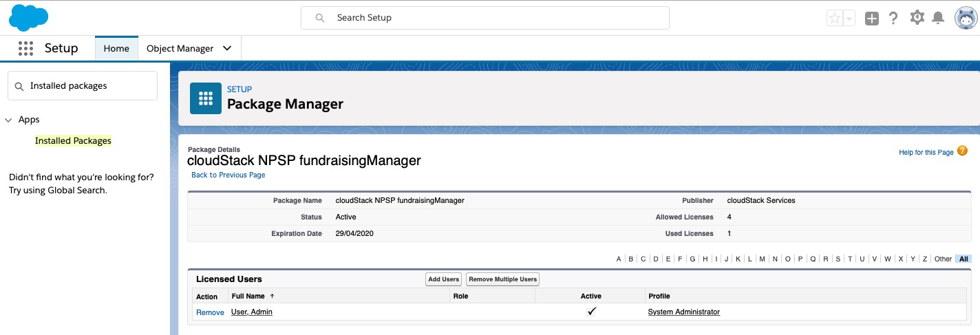Click the Remove Multiple Users button

[502, 279]
